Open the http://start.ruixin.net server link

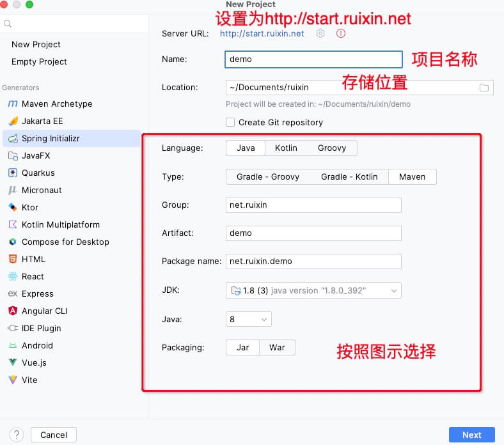pos(262,33)
